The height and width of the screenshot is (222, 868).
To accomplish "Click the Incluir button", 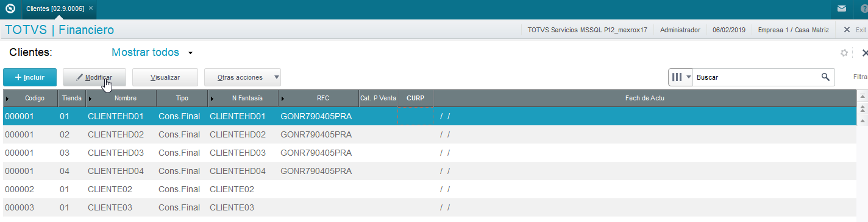I will [30, 77].
